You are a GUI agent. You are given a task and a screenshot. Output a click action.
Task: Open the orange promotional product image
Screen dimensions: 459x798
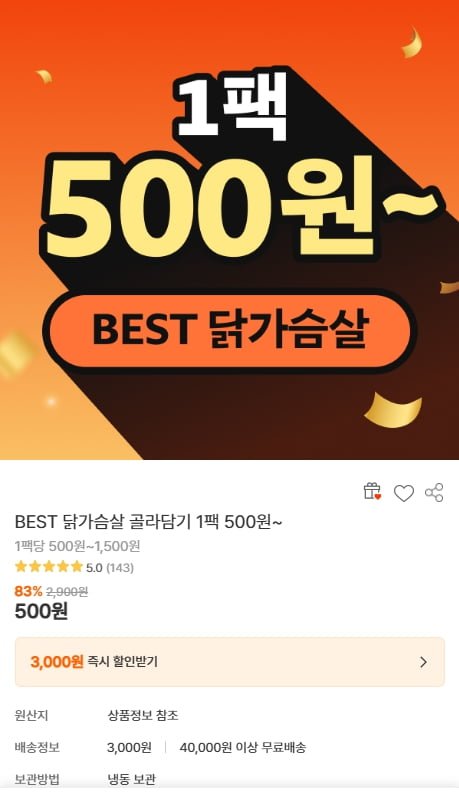coord(230,230)
